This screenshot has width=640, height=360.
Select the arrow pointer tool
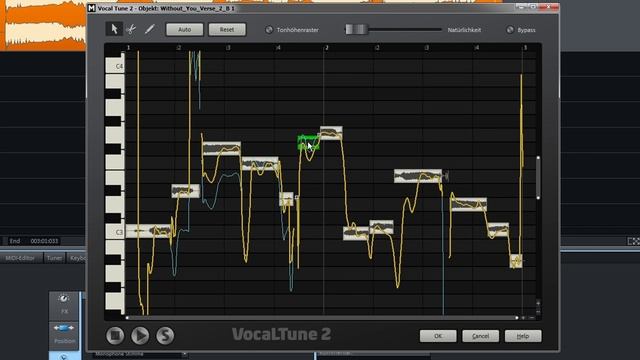[114, 29]
